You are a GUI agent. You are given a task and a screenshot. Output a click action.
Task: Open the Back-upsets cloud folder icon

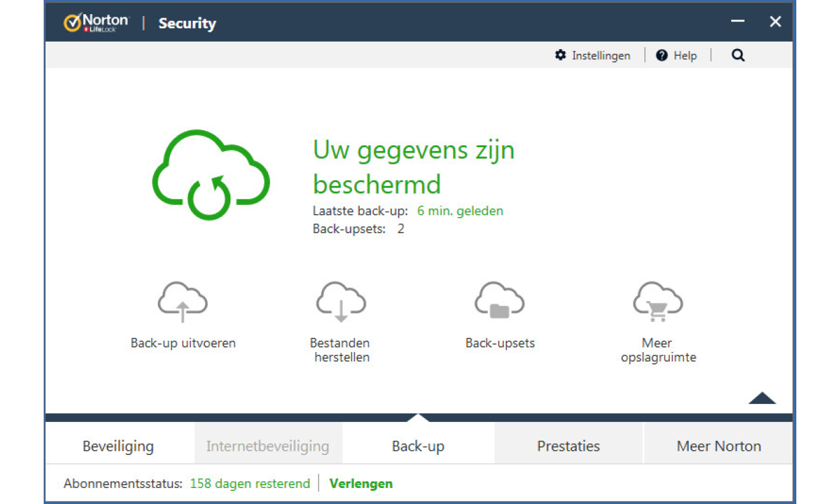coord(499,302)
